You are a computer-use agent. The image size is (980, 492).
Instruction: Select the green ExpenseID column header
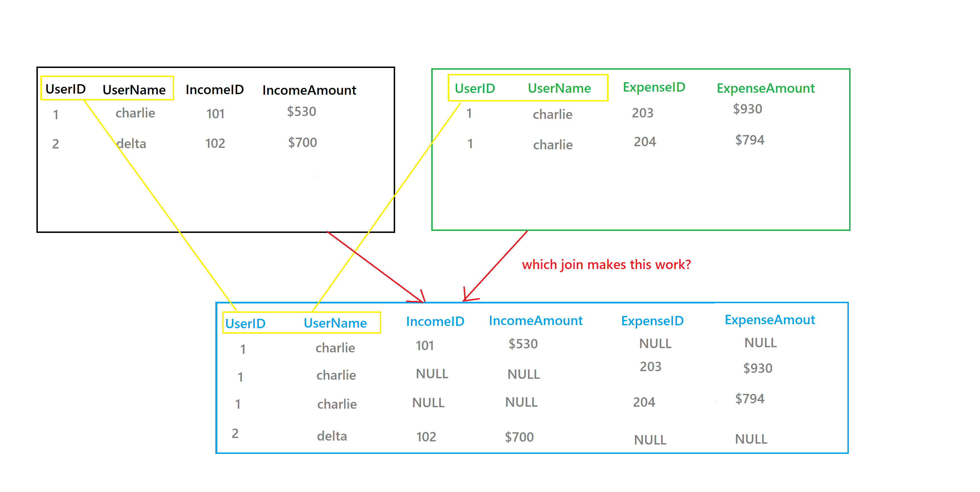pos(654,87)
